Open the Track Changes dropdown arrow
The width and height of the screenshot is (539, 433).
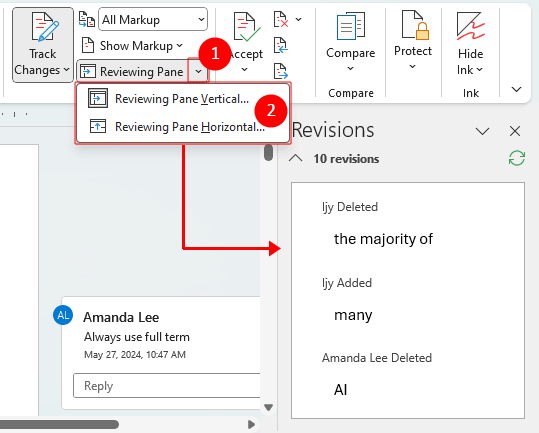click(x=66, y=70)
